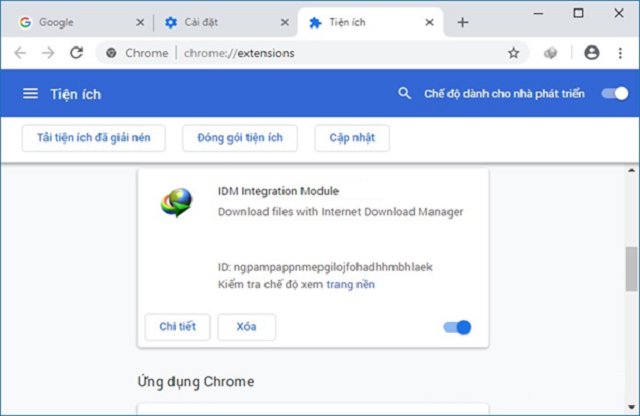Open Chi tiết for IDM extension

pyautogui.click(x=178, y=327)
